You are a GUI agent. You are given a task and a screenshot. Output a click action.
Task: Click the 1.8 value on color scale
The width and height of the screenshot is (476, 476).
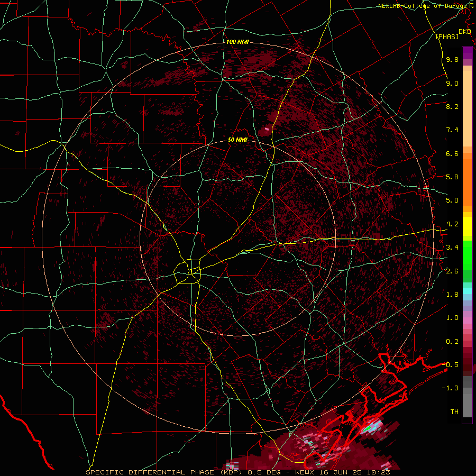pyautogui.click(x=452, y=295)
